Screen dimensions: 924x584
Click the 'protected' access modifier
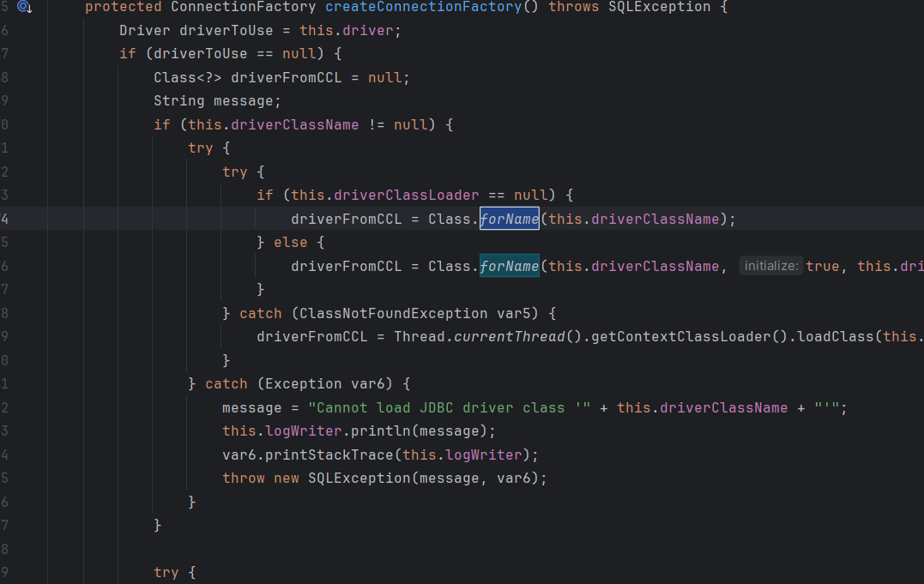[124, 7]
